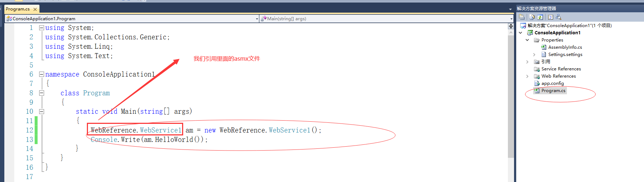Click the app.config file icon
Screen dimensions: 644x182
pos(537,83)
